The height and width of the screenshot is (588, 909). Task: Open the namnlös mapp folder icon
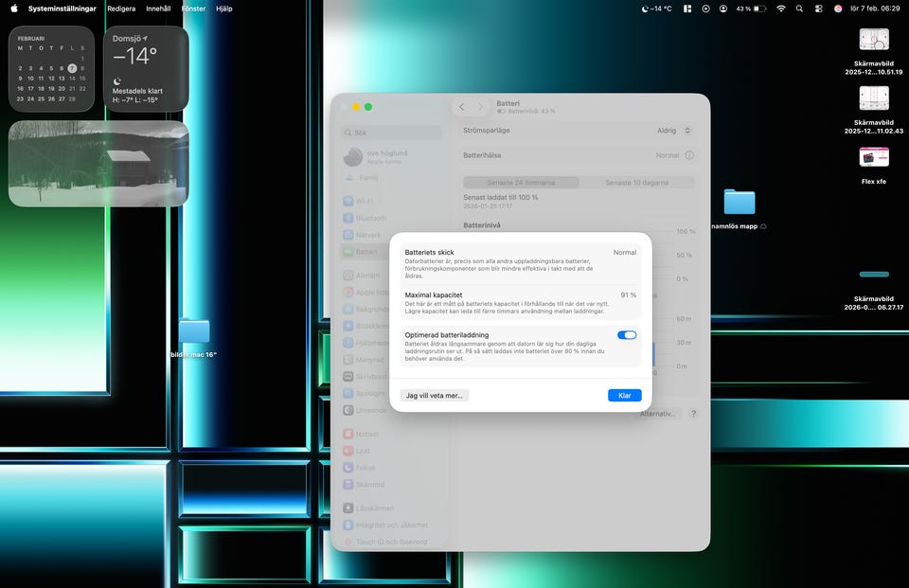(x=739, y=202)
